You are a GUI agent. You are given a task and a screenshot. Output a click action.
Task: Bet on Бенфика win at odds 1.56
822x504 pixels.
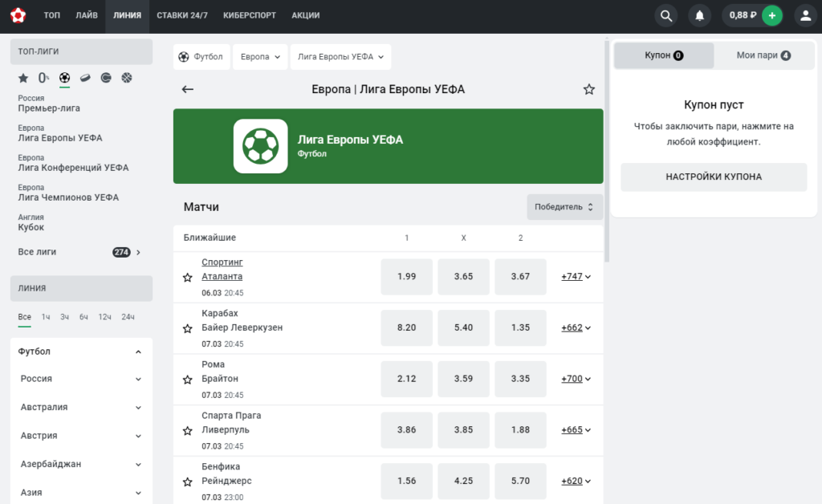pyautogui.click(x=407, y=481)
